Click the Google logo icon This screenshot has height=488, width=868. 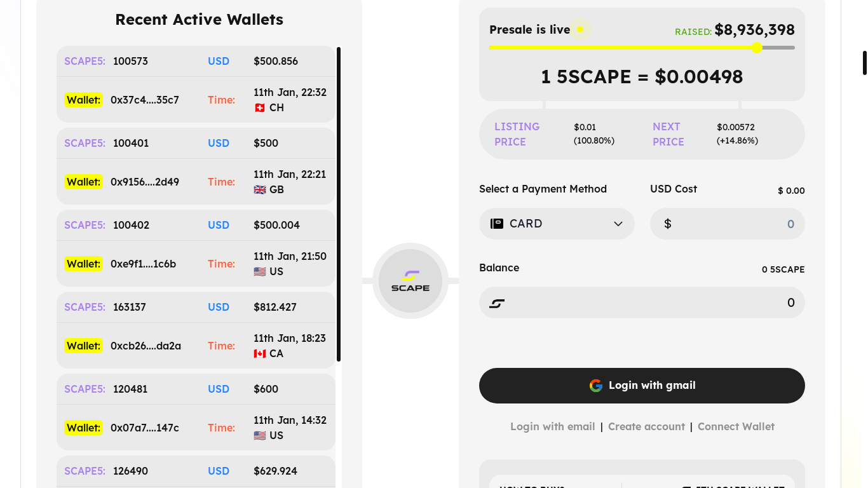(x=595, y=386)
